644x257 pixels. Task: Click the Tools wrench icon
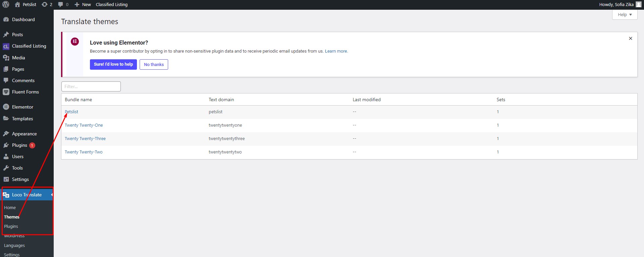[x=6, y=168]
